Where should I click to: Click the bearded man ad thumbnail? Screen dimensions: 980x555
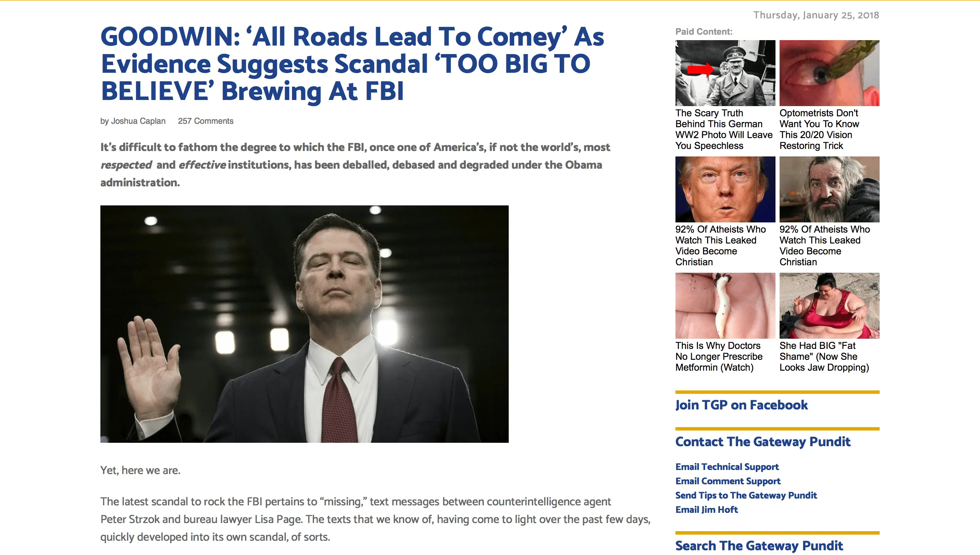point(829,189)
